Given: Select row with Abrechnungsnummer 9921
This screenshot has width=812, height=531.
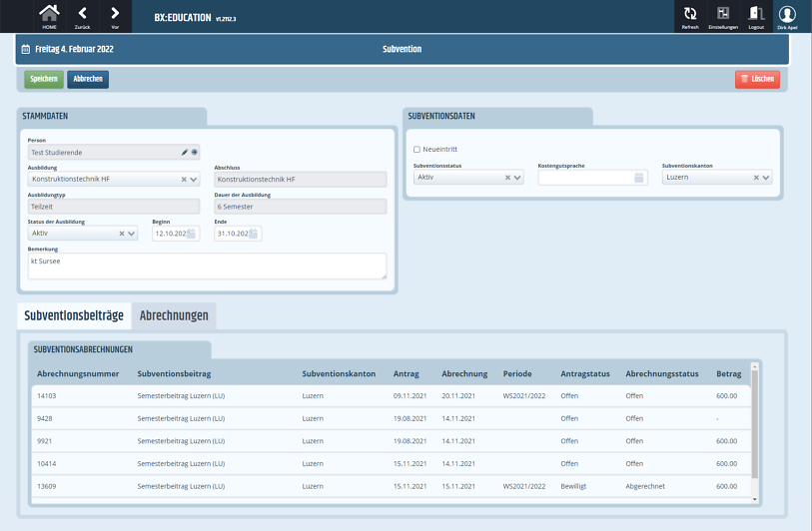Looking at the screenshot, I should 391,441.
